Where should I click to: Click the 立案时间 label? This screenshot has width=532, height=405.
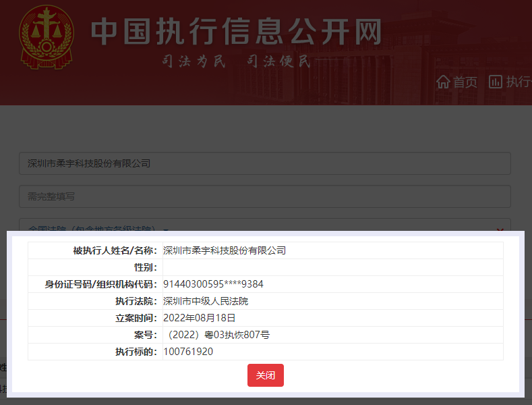pyautogui.click(x=136, y=318)
